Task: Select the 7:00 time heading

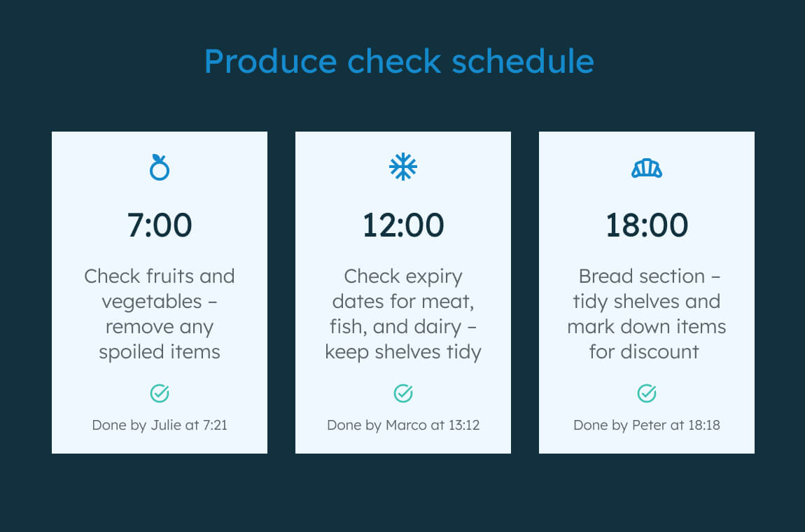Action: (x=160, y=225)
